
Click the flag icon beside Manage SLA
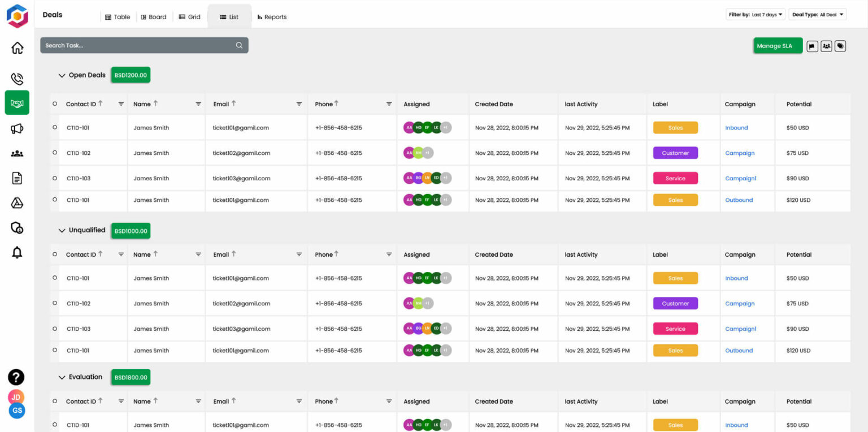coord(812,46)
